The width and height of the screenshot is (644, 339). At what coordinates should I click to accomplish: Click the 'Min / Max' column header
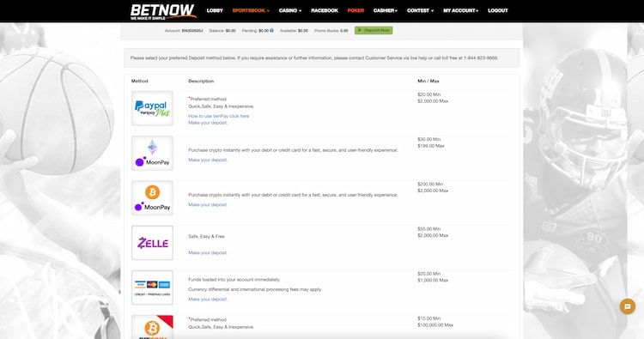428,82
